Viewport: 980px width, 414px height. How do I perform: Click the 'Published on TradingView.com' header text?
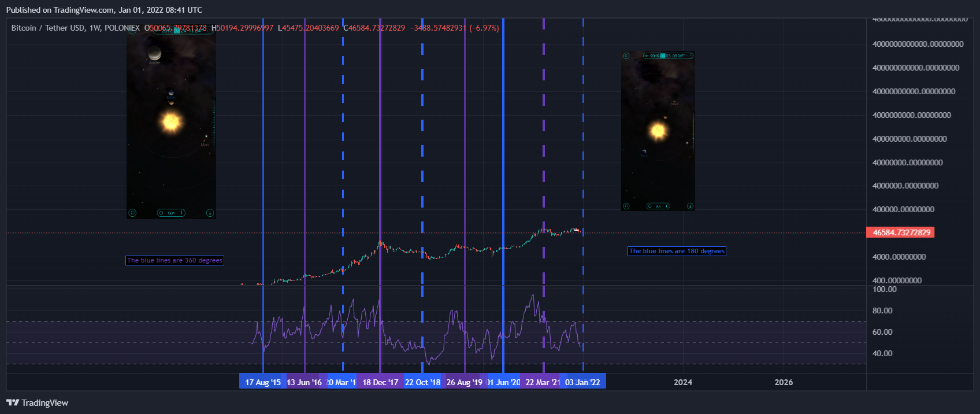coord(104,10)
